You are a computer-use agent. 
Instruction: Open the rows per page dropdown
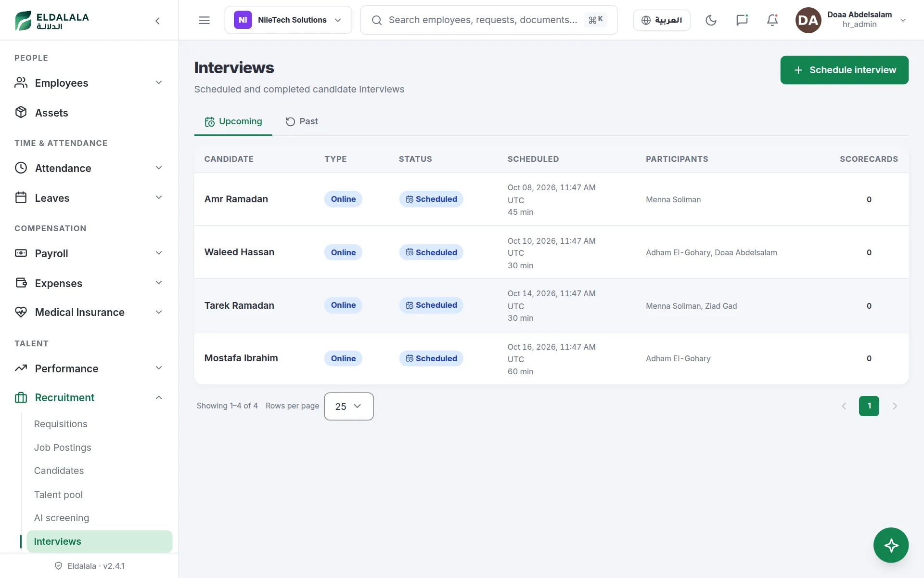[x=348, y=406]
